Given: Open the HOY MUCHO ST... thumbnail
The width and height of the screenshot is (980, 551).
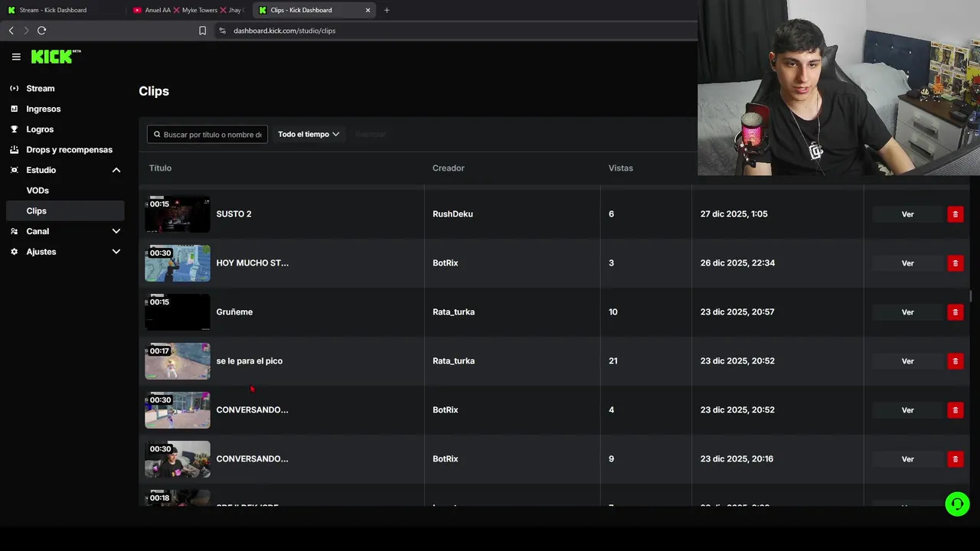Looking at the screenshot, I should click(178, 263).
